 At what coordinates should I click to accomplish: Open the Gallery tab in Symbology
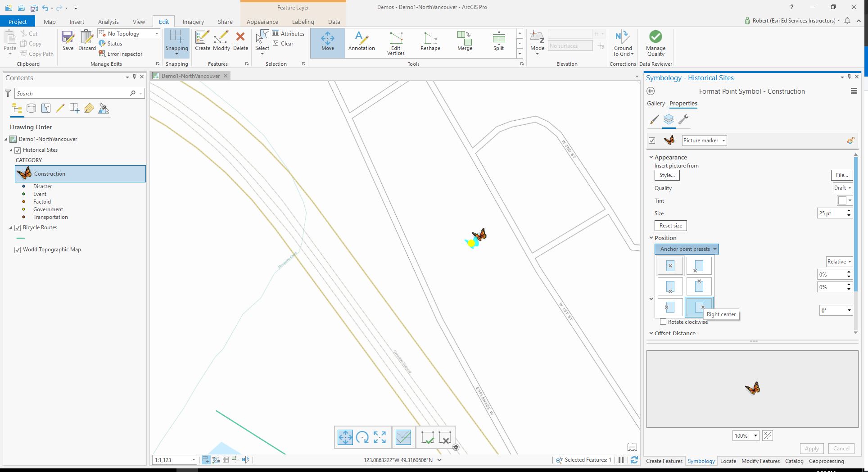click(656, 103)
